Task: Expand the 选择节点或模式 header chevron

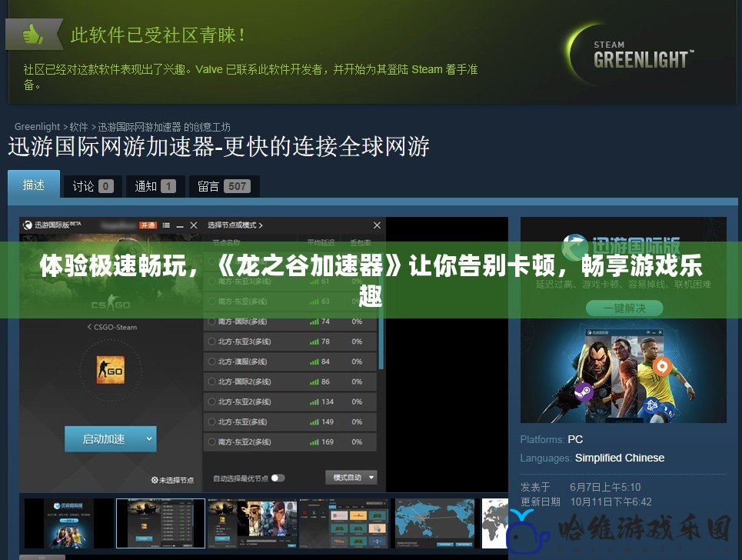Action: click(x=261, y=225)
